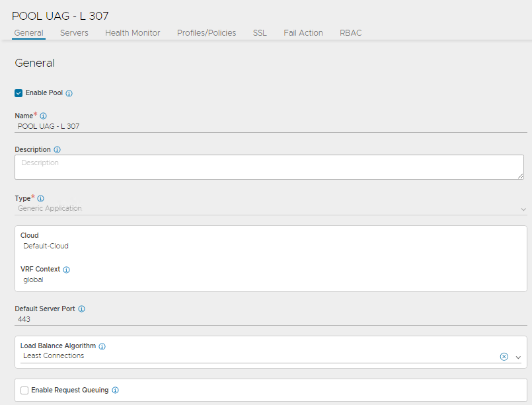Tick the Enable Request Queuing checkbox

click(x=24, y=390)
